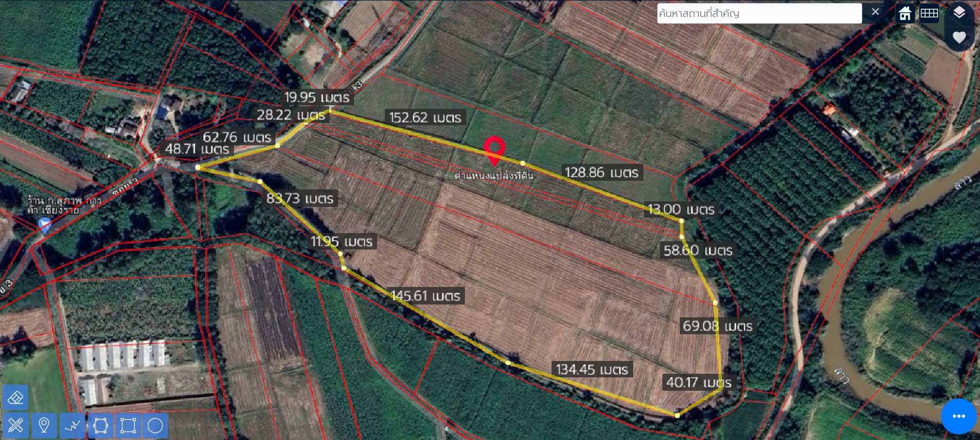Select the circle drawing tool
The width and height of the screenshot is (980, 440).
(x=155, y=425)
